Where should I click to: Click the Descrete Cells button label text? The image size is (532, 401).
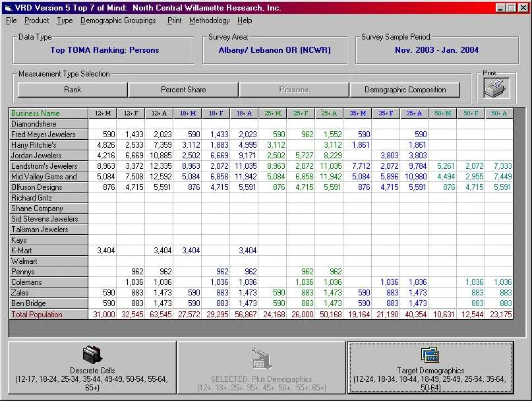pyautogui.click(x=92, y=371)
